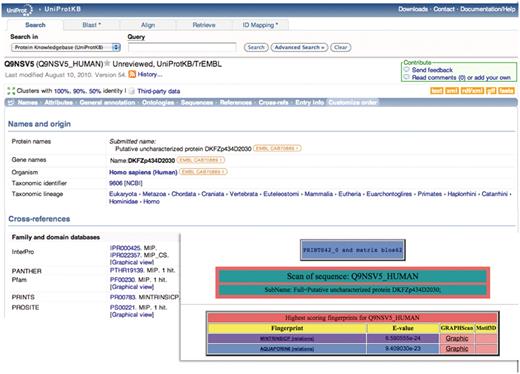
Task: Click the UniProt logo
Action: 19,10
